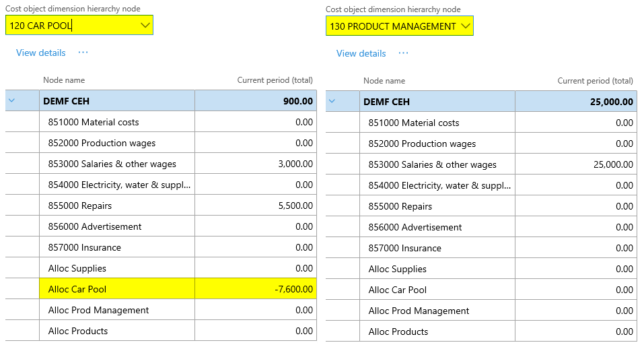Click Current period (total) header in left grid

(x=275, y=80)
